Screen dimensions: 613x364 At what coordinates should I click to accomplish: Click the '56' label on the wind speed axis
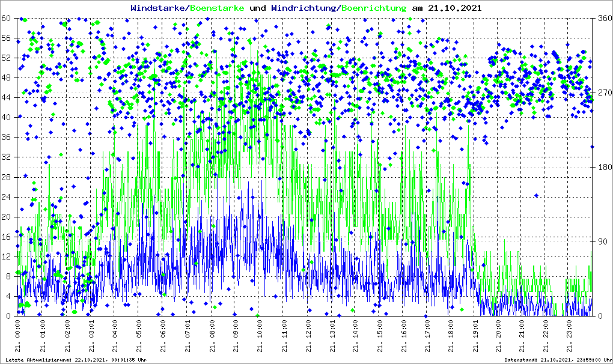(6, 38)
